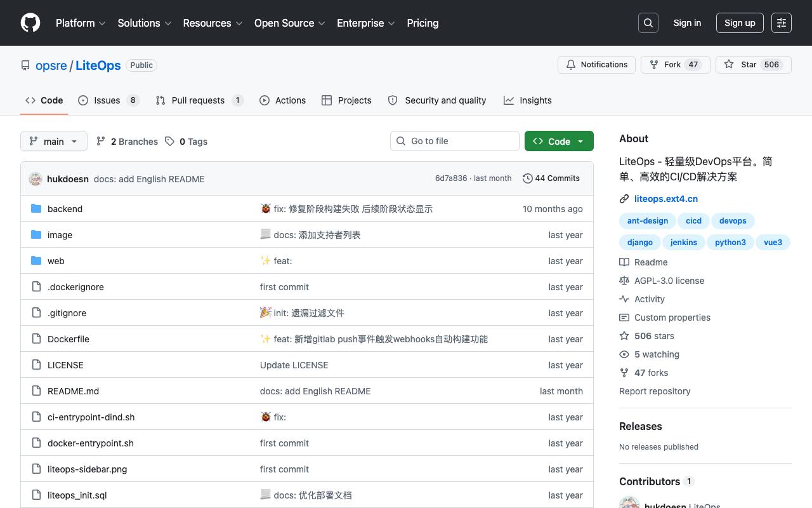Image resolution: width=812 pixels, height=508 pixels.
Task: View the 44 Commits history
Action: [x=551, y=178]
